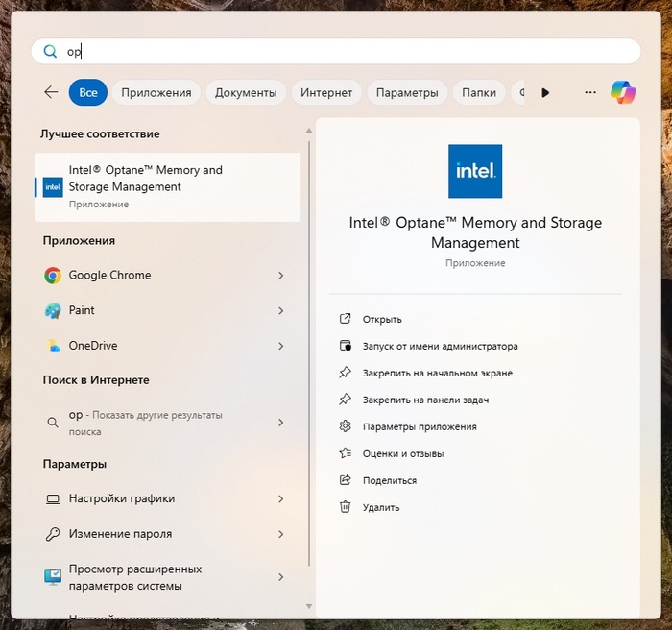The image size is (672, 630).
Task: Switch to the Приложения filter tab
Action: (x=156, y=93)
